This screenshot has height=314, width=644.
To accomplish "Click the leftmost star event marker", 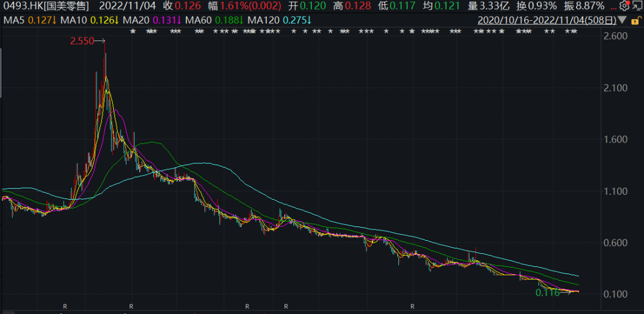I will point(132,31).
